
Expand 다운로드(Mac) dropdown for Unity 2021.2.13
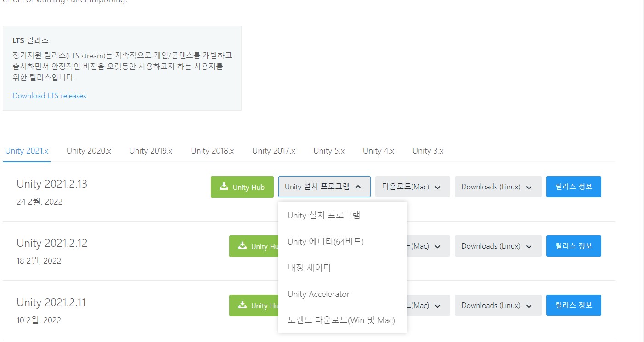pyautogui.click(x=412, y=187)
